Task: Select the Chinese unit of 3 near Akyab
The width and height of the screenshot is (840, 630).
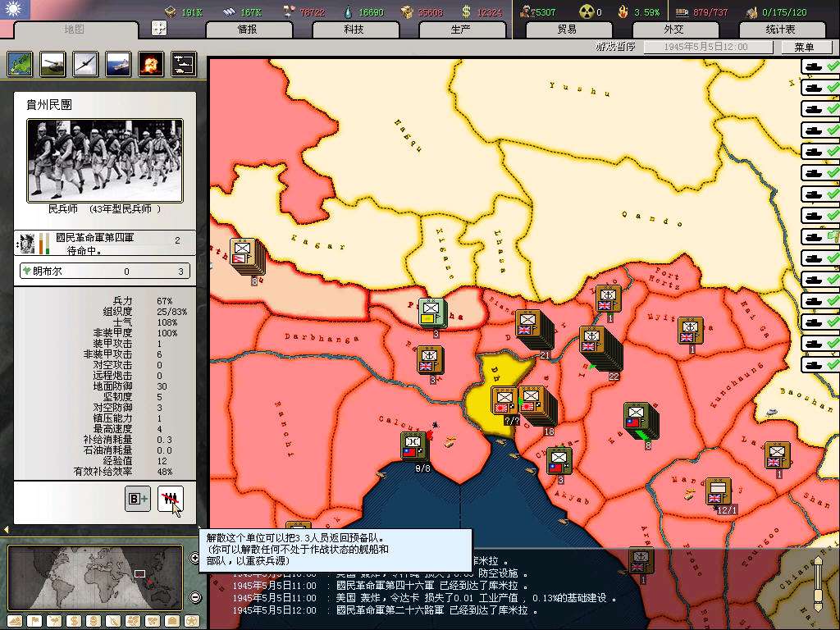Action: click(559, 461)
